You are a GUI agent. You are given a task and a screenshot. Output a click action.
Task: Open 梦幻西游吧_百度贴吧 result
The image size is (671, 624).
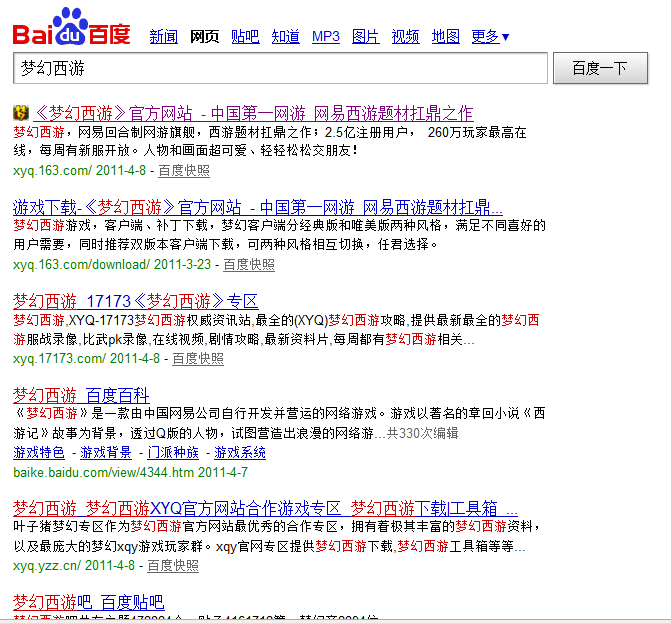(89, 603)
